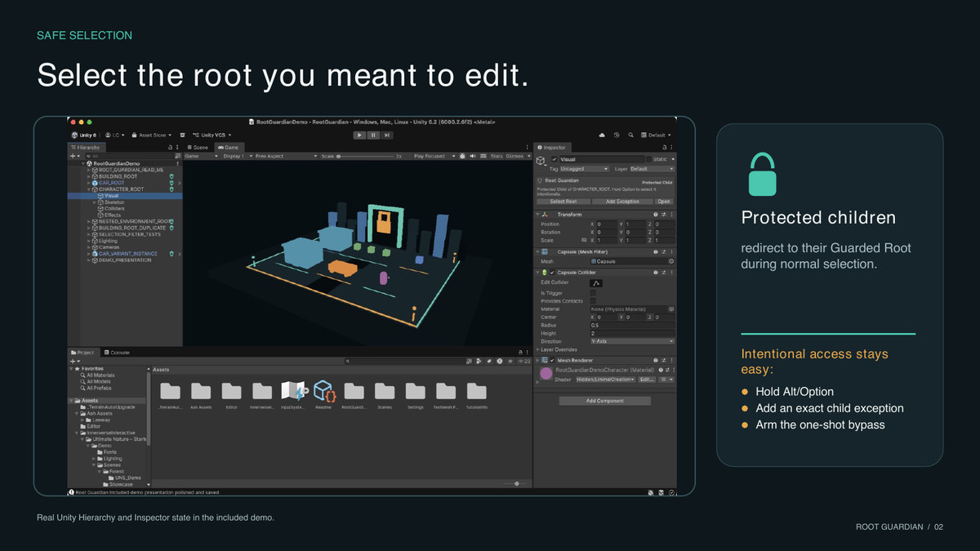Collapse the CHARACTER_ROOT hierarchy item

pos(88,189)
